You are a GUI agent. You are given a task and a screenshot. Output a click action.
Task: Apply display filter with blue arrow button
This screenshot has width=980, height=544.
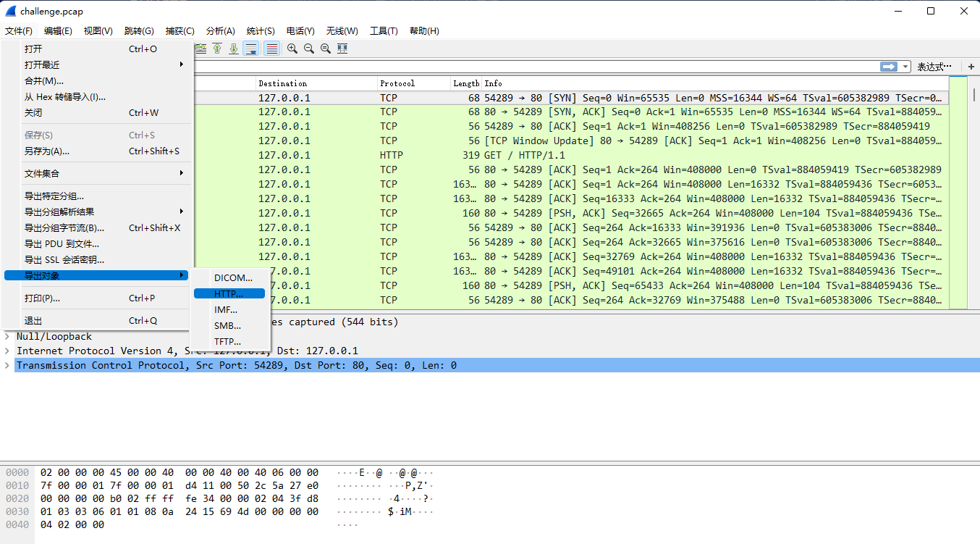tap(888, 67)
